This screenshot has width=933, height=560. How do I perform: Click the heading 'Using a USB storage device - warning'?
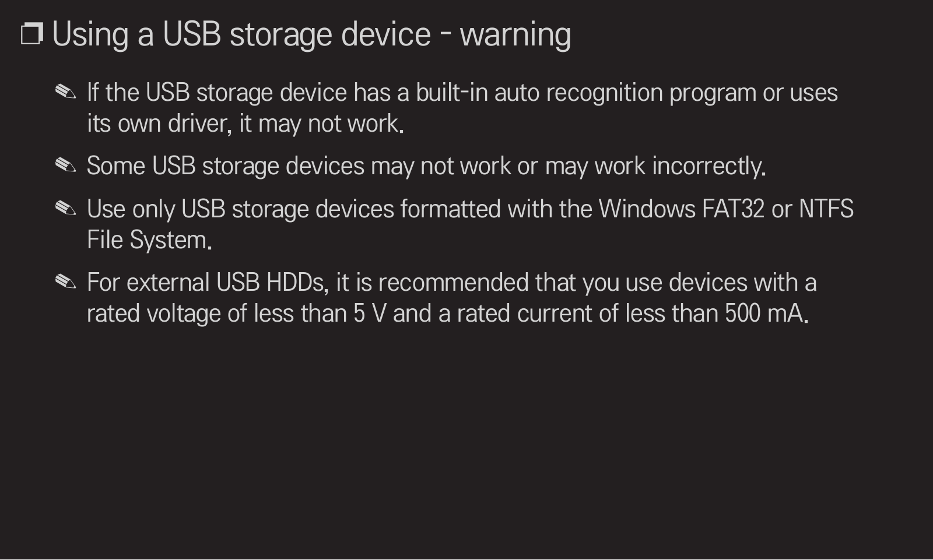(x=311, y=35)
